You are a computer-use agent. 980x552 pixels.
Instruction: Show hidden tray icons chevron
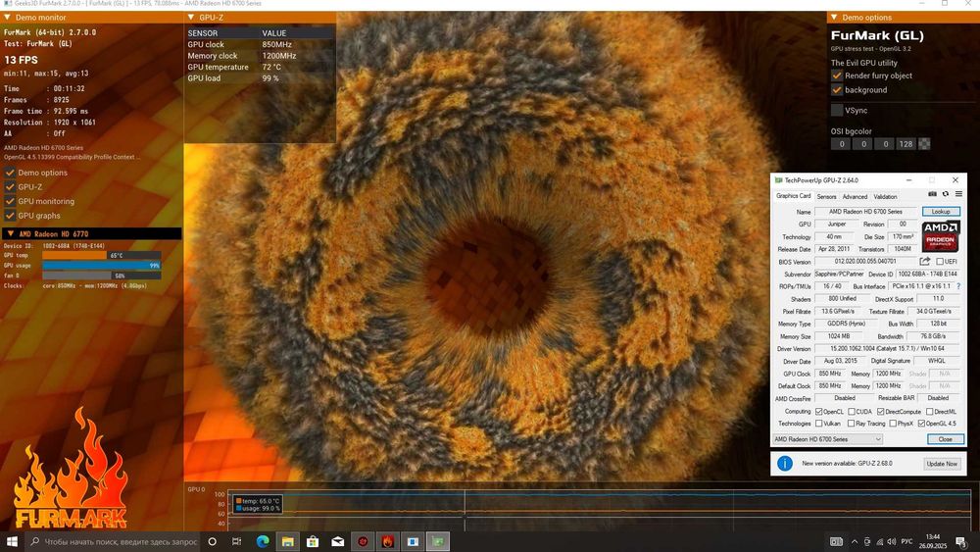tap(854, 541)
